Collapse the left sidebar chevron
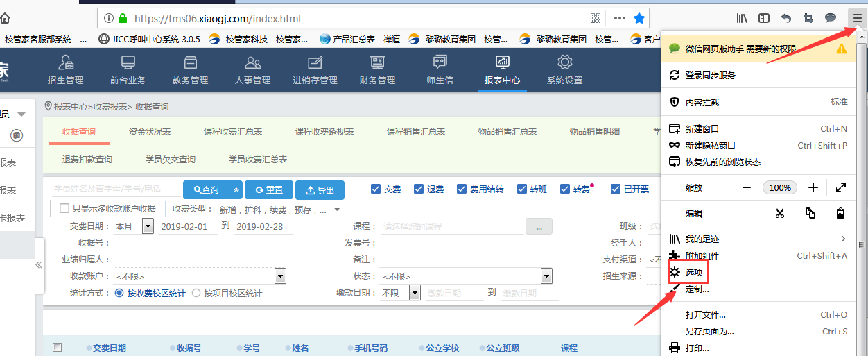 [38, 264]
